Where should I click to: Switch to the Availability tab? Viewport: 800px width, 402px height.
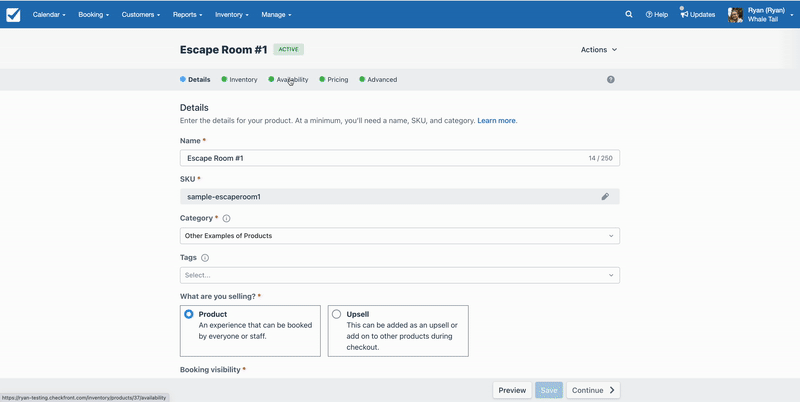288,80
